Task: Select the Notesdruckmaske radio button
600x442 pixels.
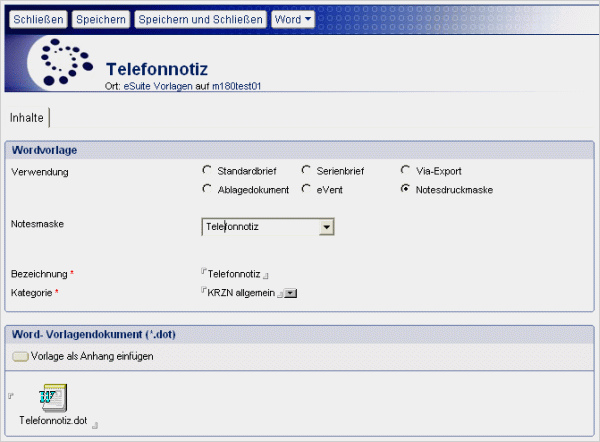Action: pyautogui.click(x=405, y=189)
